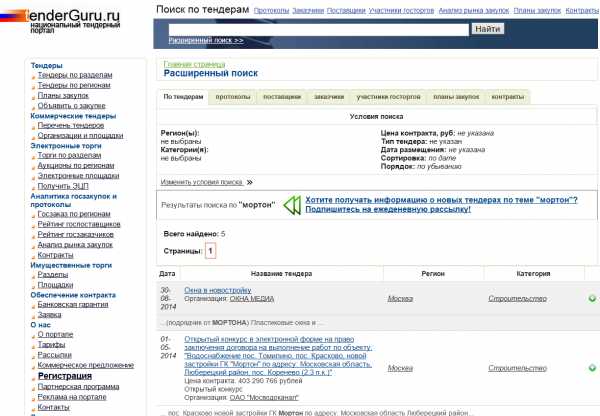Open organization ОАО Мосводоканал link
The image size is (600, 416).
point(264,398)
